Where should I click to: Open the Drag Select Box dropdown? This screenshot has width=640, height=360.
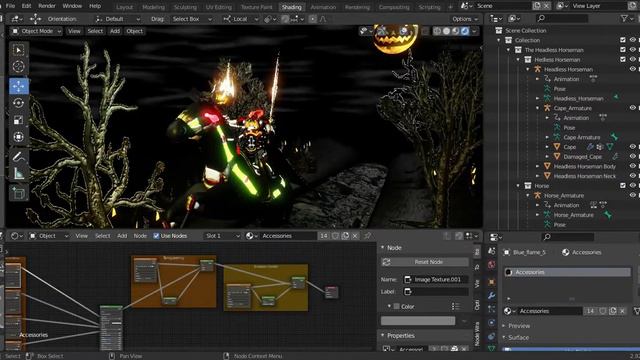pyautogui.click(x=192, y=19)
